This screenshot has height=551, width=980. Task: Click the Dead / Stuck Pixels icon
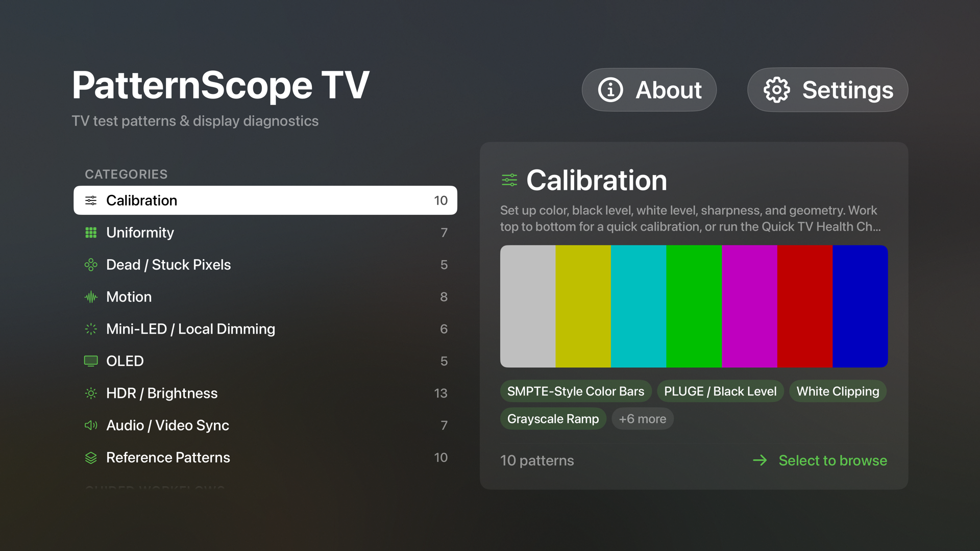point(91,265)
